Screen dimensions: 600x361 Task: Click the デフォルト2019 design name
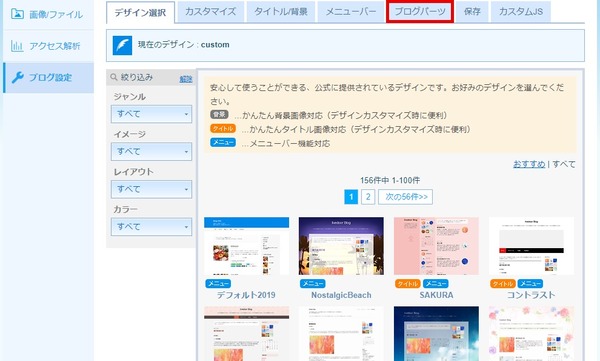[x=246, y=295]
